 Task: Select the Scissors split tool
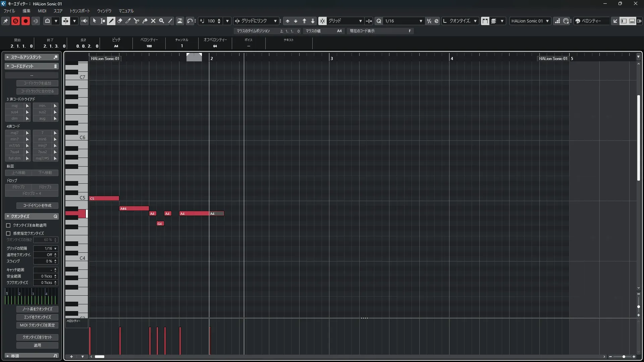tap(137, 21)
